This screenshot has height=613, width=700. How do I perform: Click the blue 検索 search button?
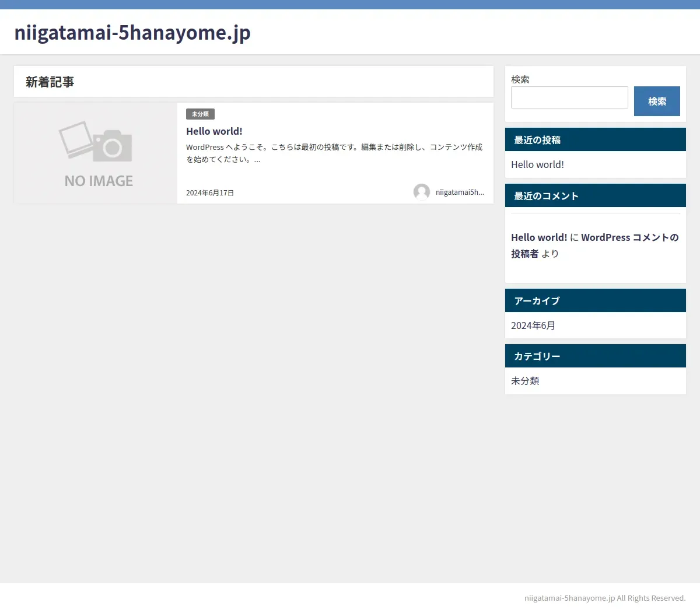point(657,101)
